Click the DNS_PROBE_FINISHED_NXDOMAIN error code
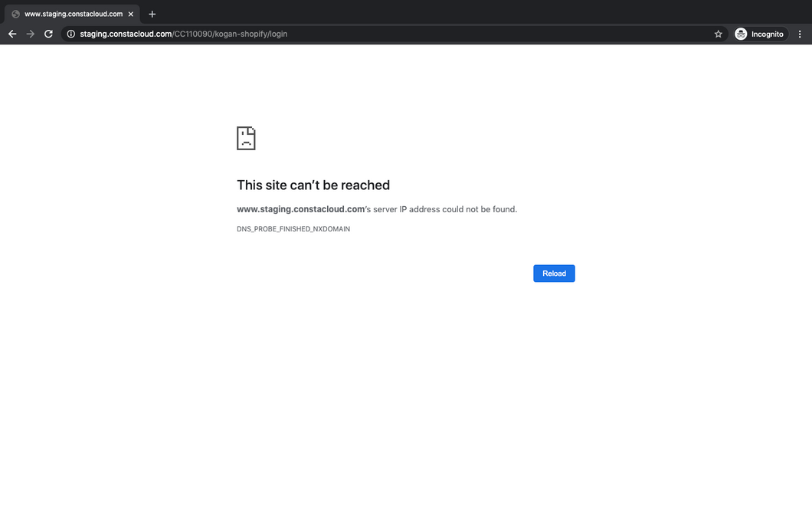Image resolution: width=812 pixels, height=508 pixels. pos(293,229)
